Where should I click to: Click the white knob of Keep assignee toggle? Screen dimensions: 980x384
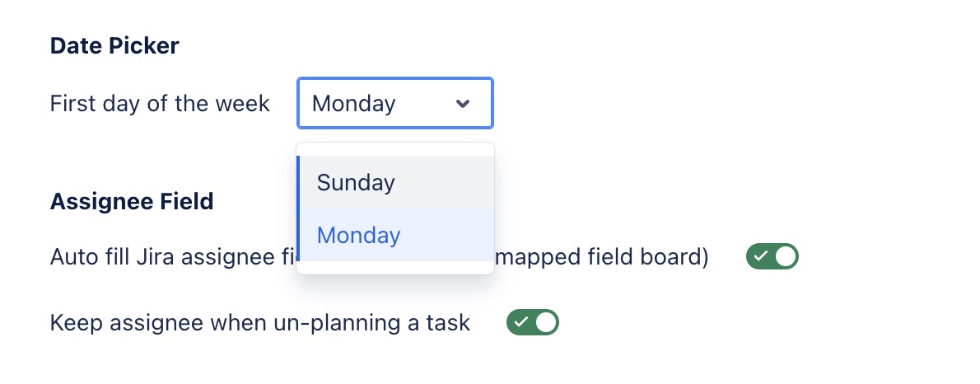tap(546, 323)
